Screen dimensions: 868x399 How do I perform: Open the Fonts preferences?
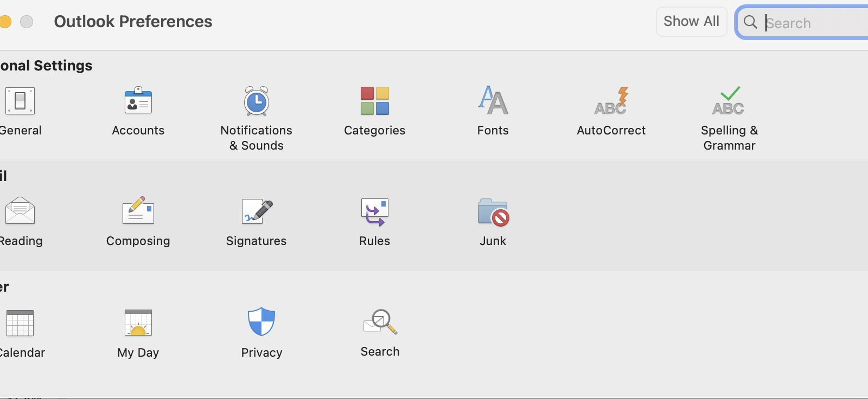[x=493, y=102]
